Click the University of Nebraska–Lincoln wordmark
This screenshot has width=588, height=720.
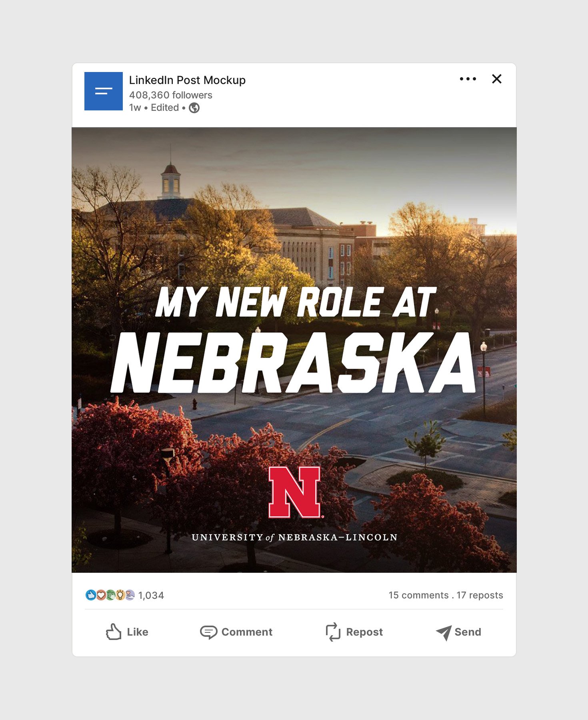pos(294,538)
